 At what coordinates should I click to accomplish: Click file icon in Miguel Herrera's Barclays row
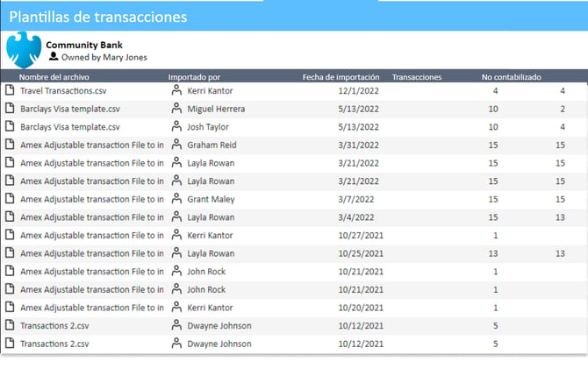pyautogui.click(x=11, y=108)
